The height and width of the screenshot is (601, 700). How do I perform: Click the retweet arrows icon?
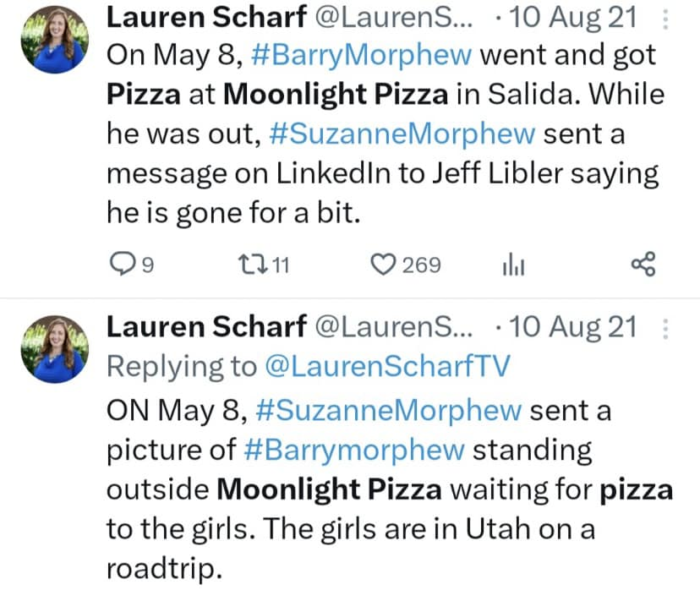pyautogui.click(x=251, y=265)
